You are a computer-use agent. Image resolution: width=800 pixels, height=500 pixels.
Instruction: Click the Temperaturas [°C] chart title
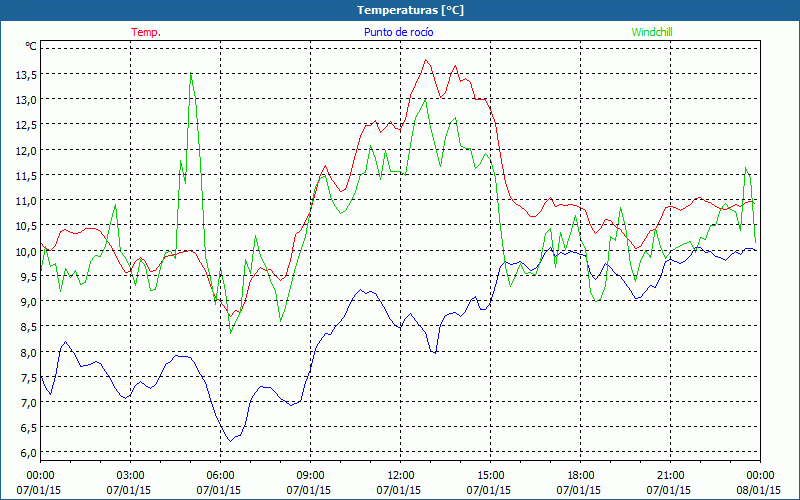pos(400,9)
